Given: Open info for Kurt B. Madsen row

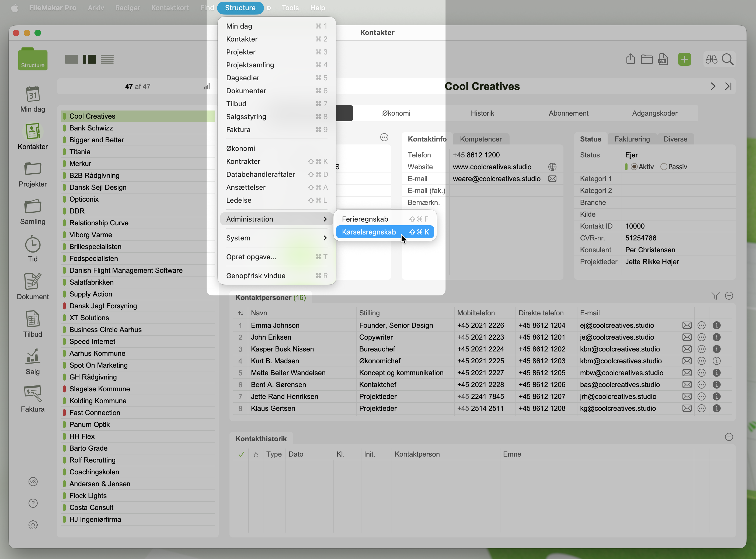Looking at the screenshot, I should click(x=716, y=361).
